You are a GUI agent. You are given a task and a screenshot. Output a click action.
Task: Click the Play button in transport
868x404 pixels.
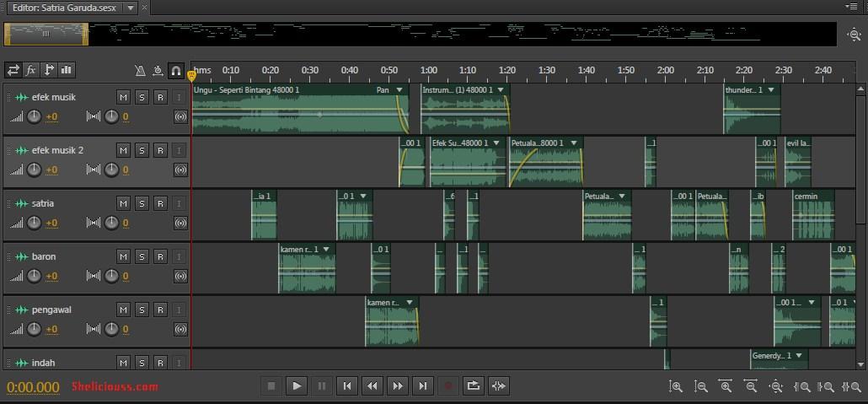[x=297, y=385]
